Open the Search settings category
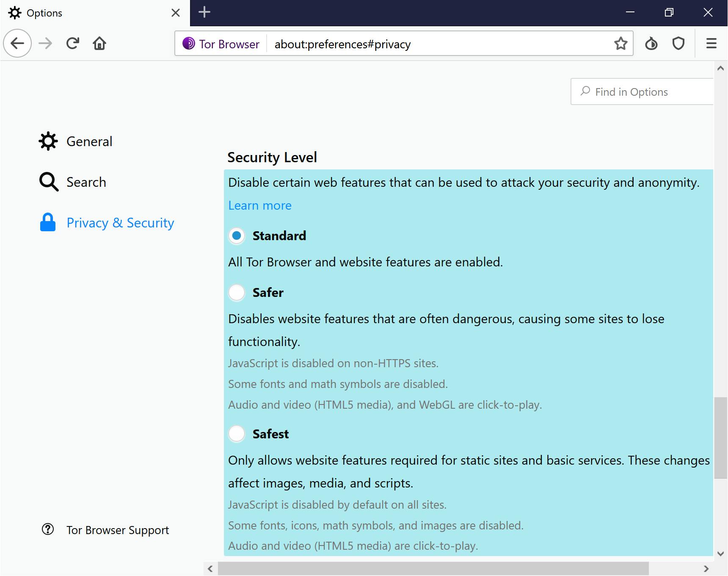This screenshot has height=576, width=728. pos(86,182)
